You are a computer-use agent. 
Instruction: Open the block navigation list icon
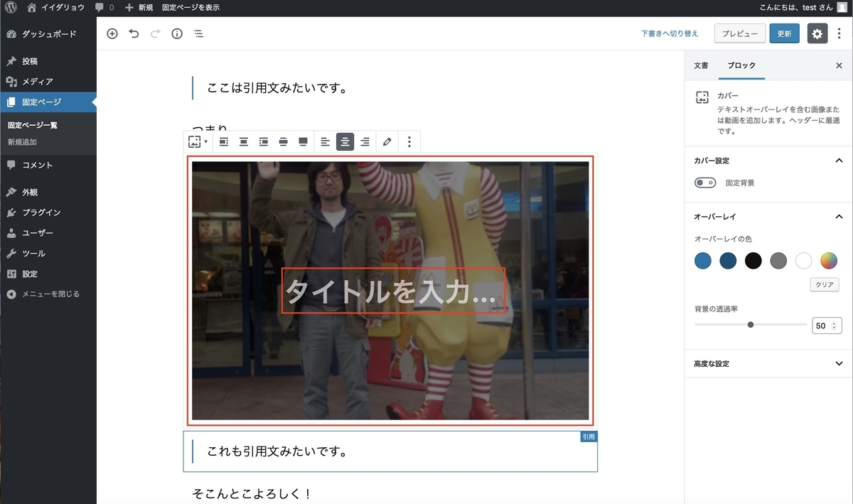coord(198,33)
